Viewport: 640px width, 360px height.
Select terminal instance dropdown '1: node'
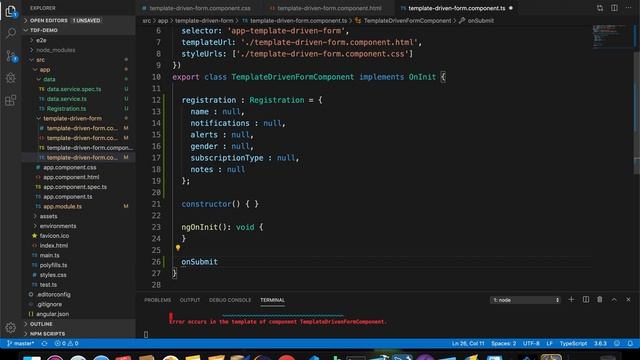(x=525, y=300)
